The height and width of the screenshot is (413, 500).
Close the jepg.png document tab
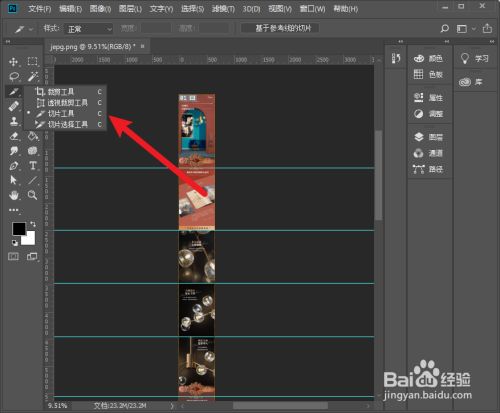(143, 46)
